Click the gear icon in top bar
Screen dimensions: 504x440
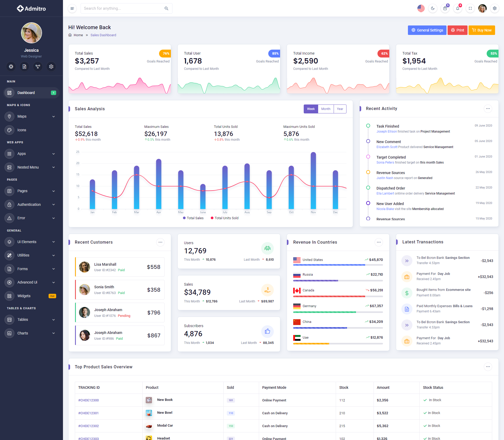pyautogui.click(x=495, y=8)
